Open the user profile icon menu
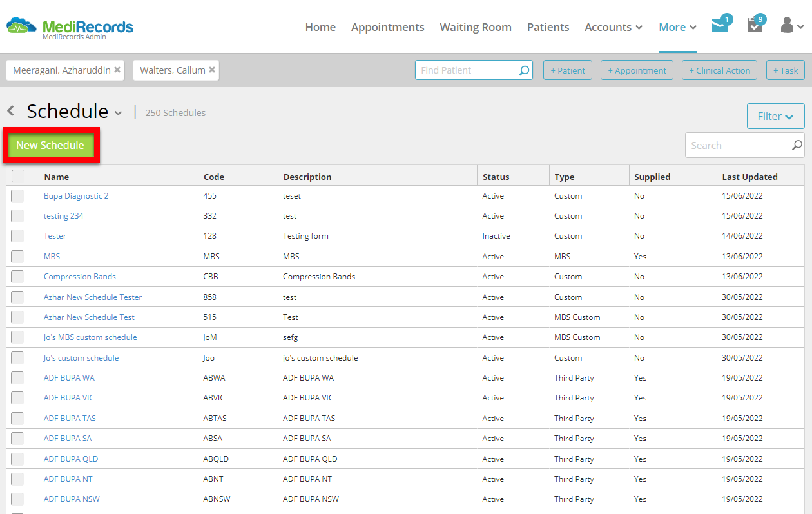 pos(792,26)
